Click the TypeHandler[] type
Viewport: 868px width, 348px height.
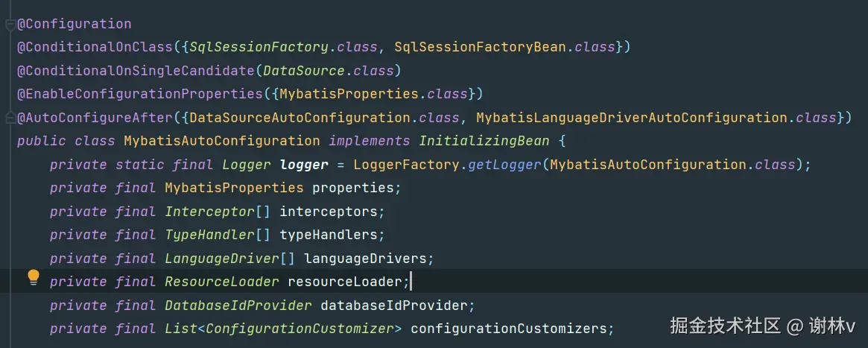[218, 235]
